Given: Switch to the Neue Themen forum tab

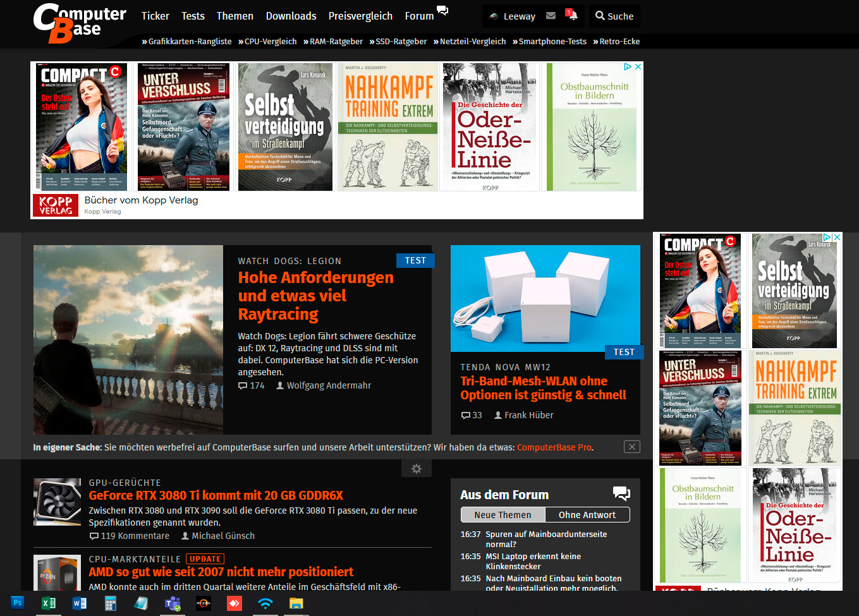Looking at the screenshot, I should (x=503, y=515).
